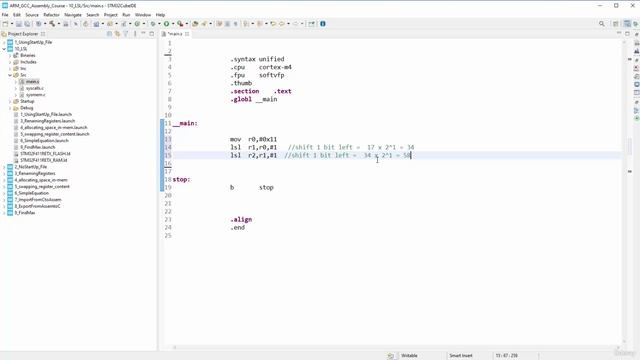Image resolution: width=640 pixels, height=360 pixels.
Task: Expand the 1_UsingStartUp_File project
Action: point(4,42)
